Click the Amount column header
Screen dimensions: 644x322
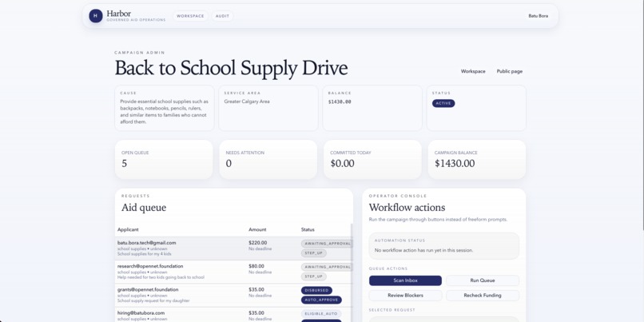(257, 229)
